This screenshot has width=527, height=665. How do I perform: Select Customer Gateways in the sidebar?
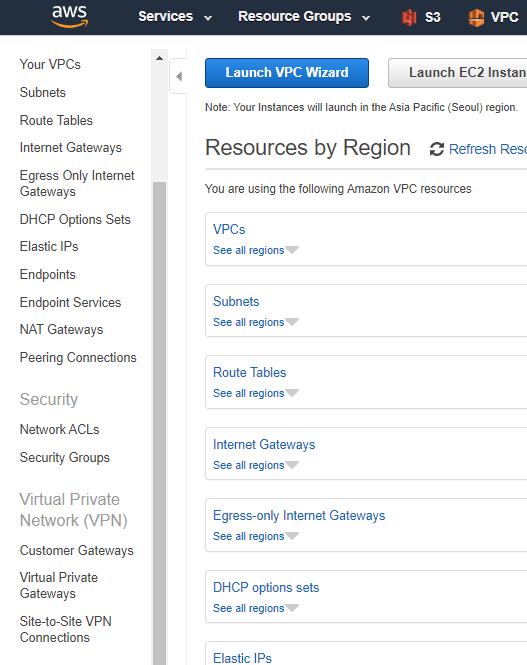pos(77,550)
